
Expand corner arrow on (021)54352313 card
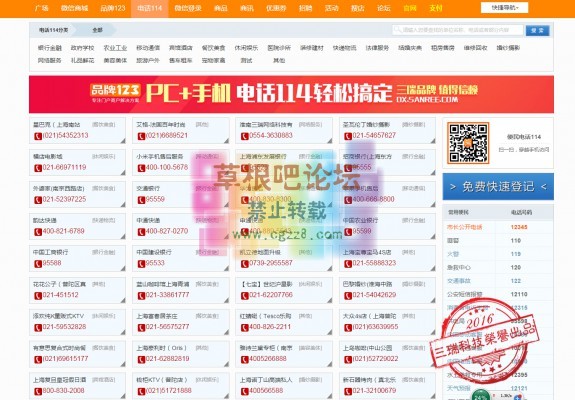tap(122, 141)
